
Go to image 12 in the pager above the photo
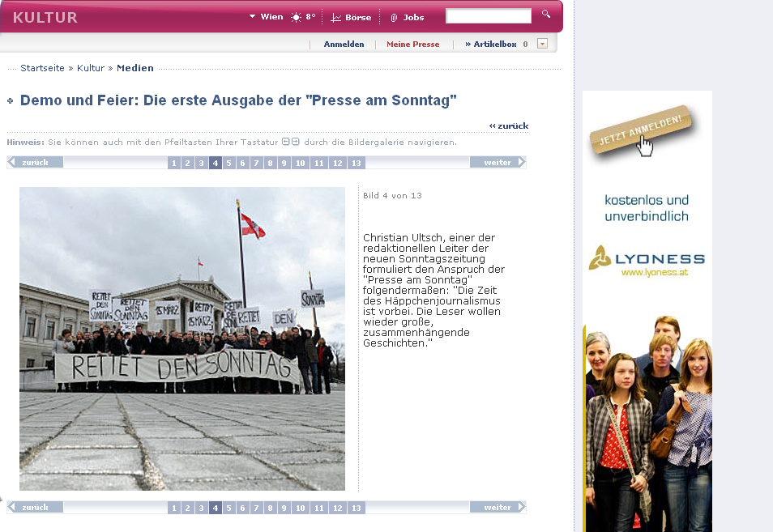tap(338, 163)
